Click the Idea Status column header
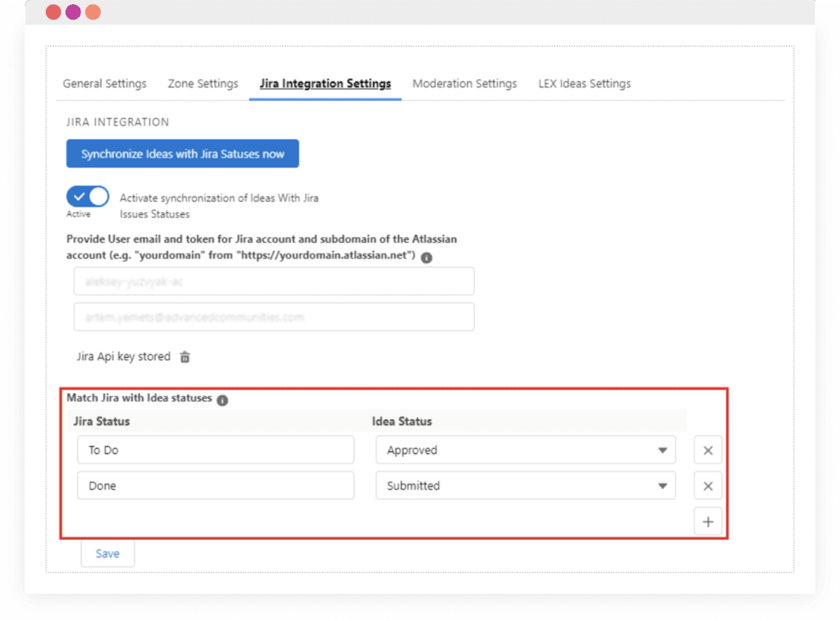Screen dimensions: 840x621 [402, 421]
